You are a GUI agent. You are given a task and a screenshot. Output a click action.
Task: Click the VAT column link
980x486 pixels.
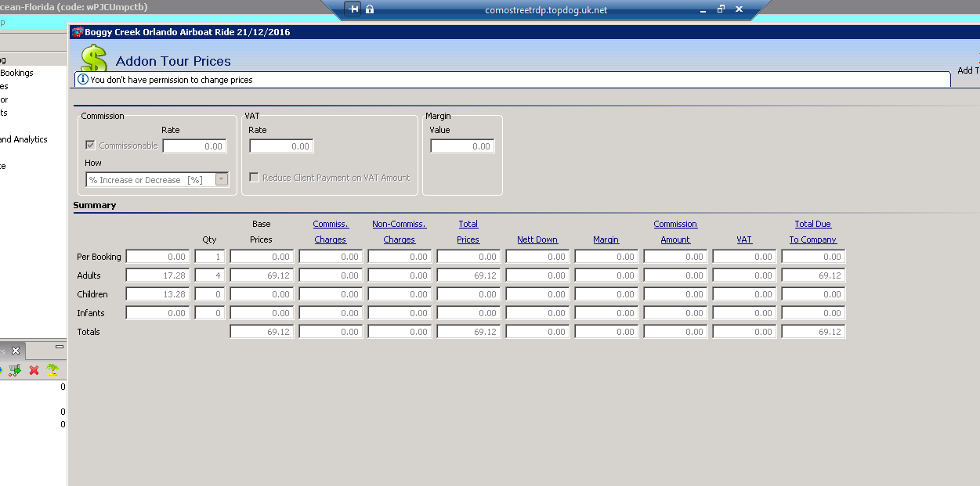(x=744, y=239)
